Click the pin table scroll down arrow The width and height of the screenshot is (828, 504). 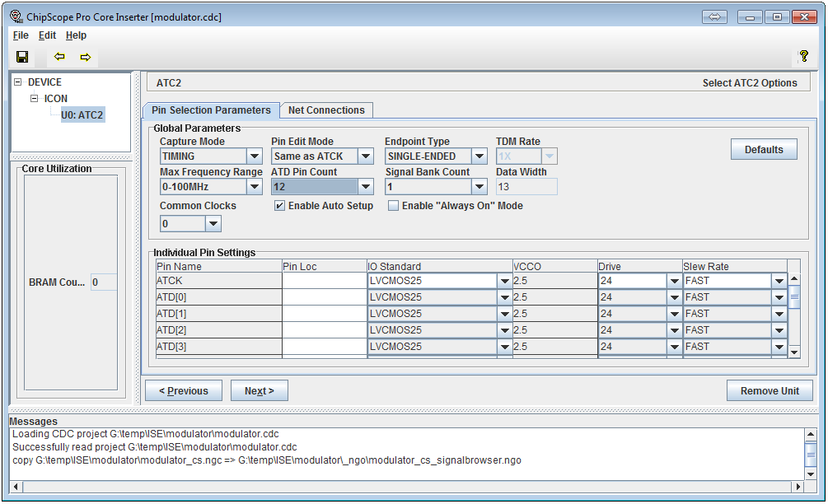794,352
